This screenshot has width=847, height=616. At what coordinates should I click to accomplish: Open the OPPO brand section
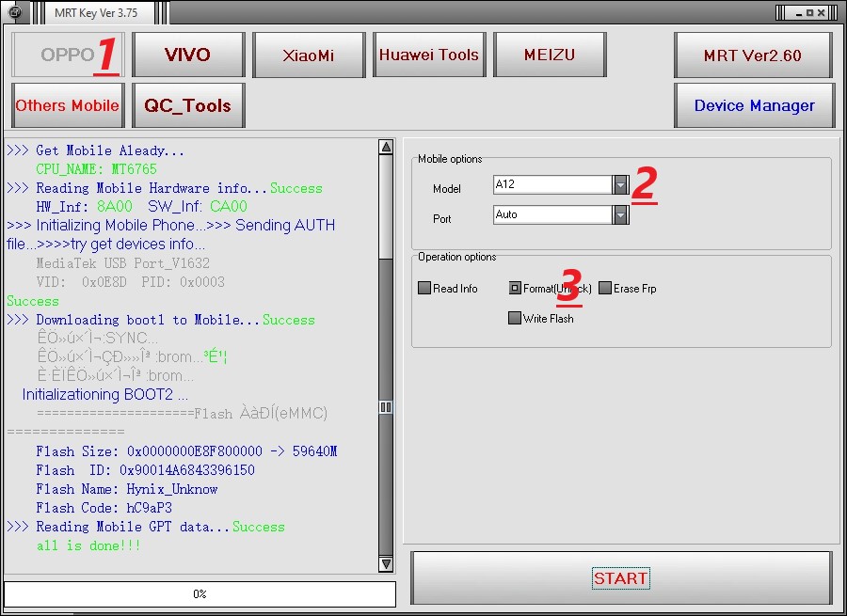coord(68,55)
